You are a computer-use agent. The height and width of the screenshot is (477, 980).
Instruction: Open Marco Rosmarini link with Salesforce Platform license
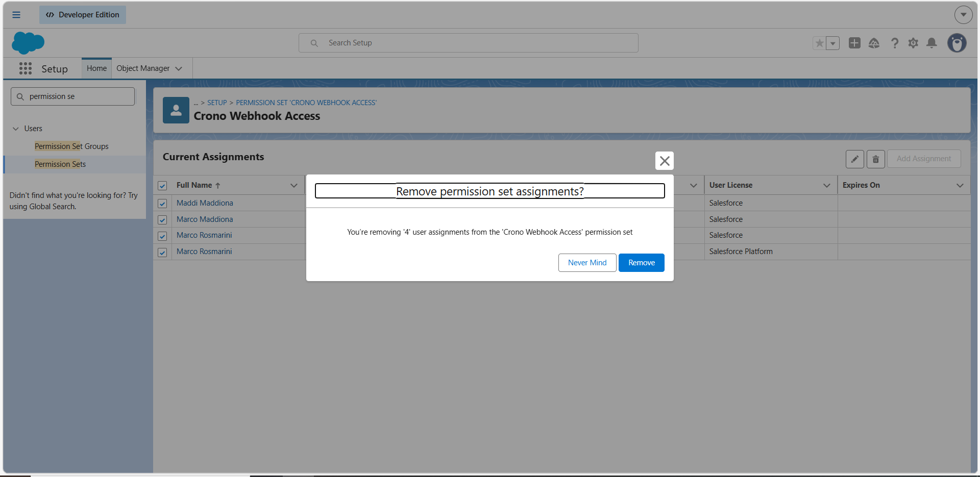tap(204, 252)
